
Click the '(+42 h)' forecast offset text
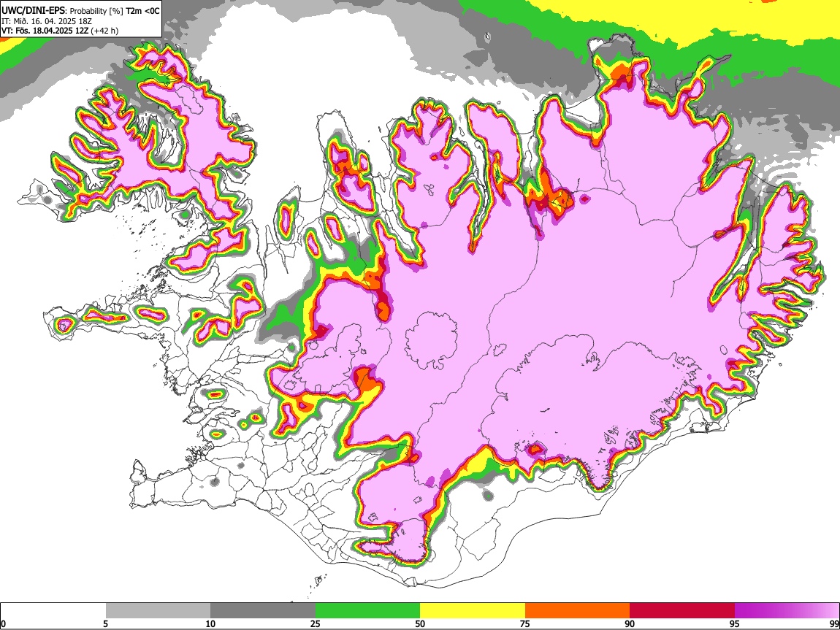[104, 31]
